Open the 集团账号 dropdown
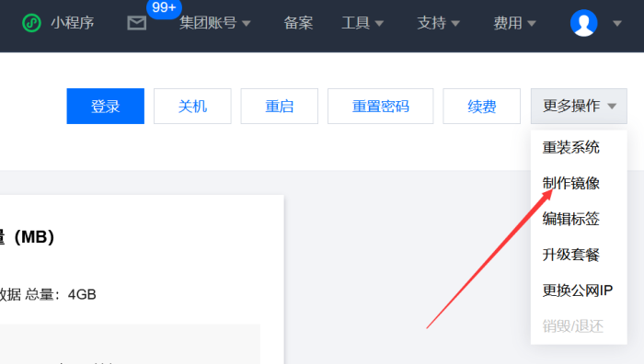The image size is (644, 364). click(214, 23)
